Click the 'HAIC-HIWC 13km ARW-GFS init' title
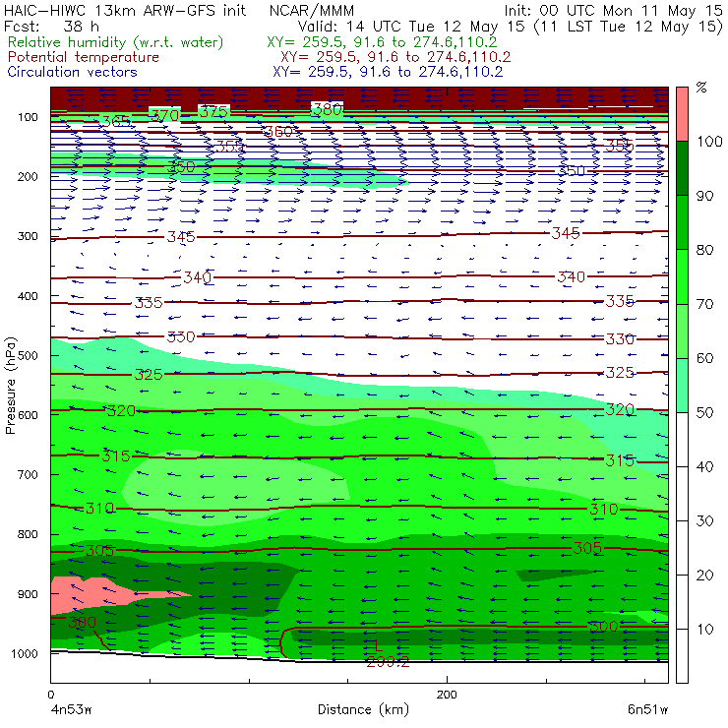 pyautogui.click(x=125, y=11)
